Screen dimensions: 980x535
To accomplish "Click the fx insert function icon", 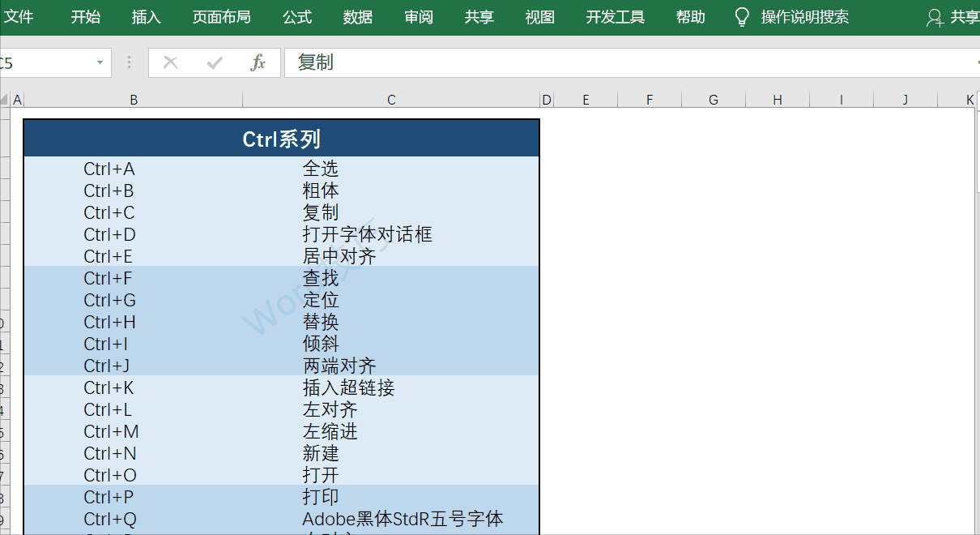I will tap(258, 62).
